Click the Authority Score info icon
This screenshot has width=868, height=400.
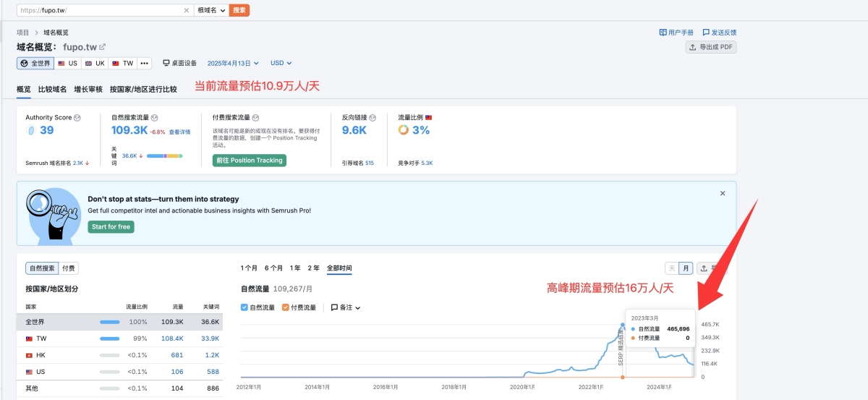[77, 117]
